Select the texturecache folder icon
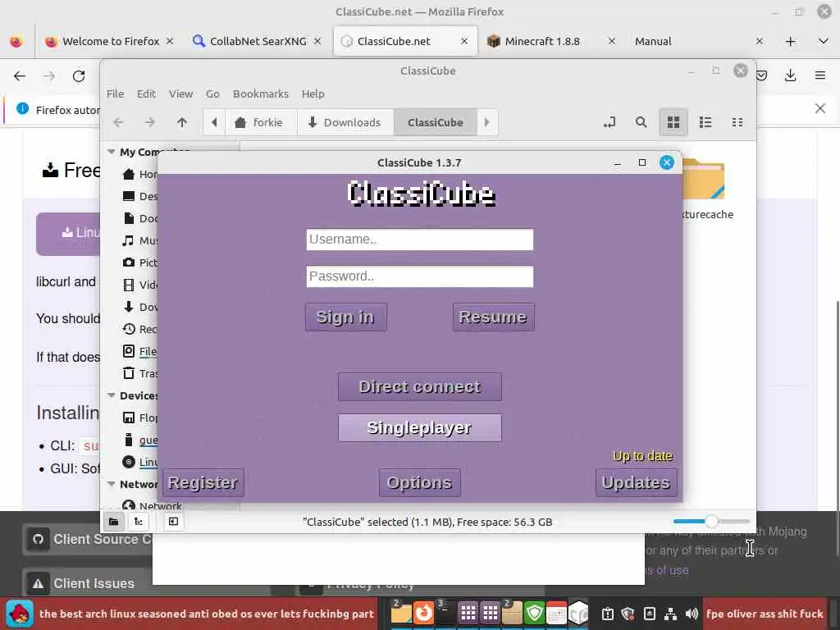Image resolution: width=840 pixels, height=630 pixels. [703, 180]
